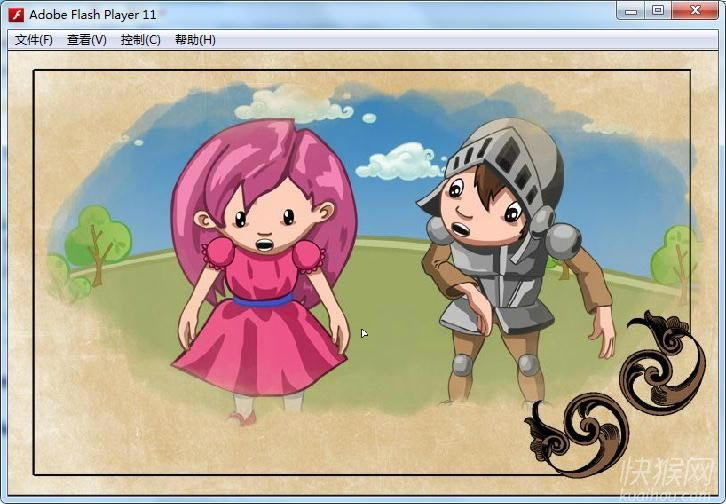This screenshot has width=726, height=504.
Task: Open the 控制(C) menu
Action: pos(140,40)
